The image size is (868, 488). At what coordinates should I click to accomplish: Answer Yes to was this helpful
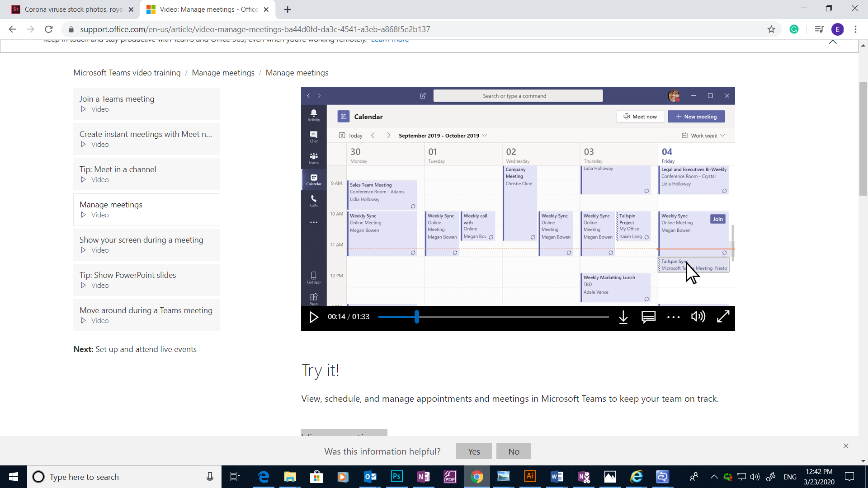tap(474, 451)
